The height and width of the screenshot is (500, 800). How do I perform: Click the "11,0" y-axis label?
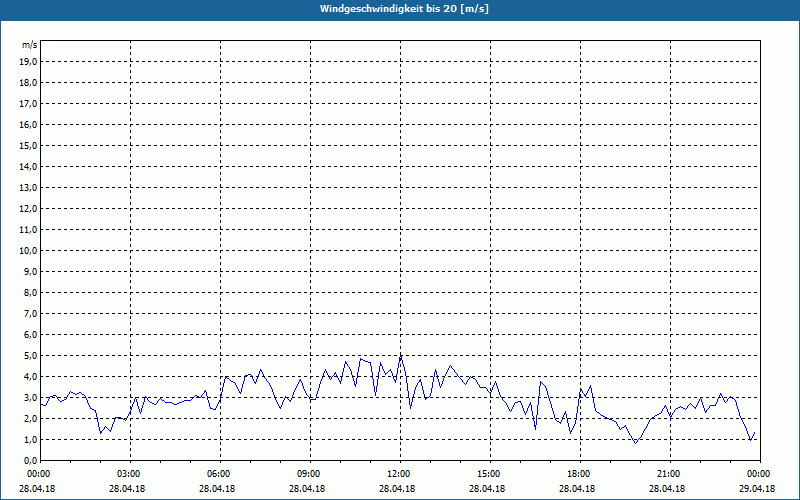(x=28, y=230)
